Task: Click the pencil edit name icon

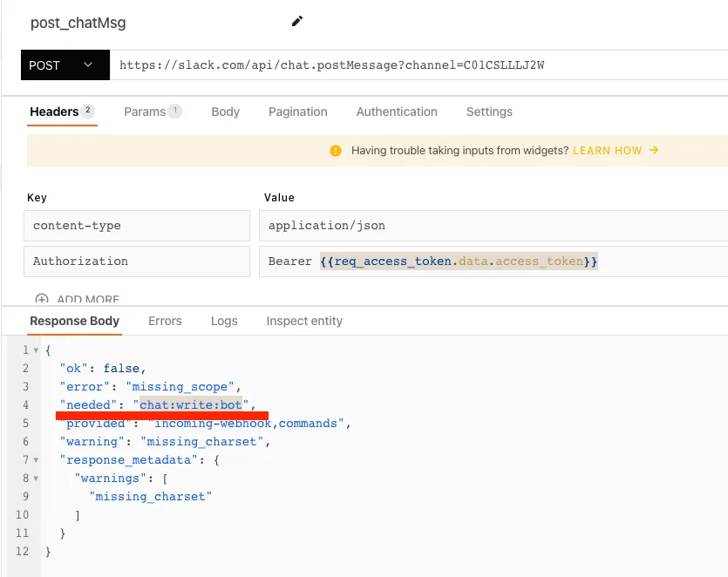Action: point(297,22)
